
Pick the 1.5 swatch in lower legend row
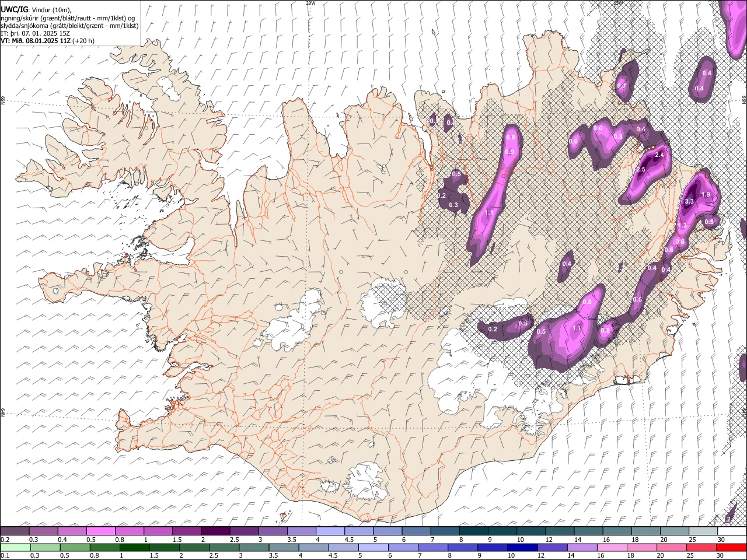click(164, 547)
